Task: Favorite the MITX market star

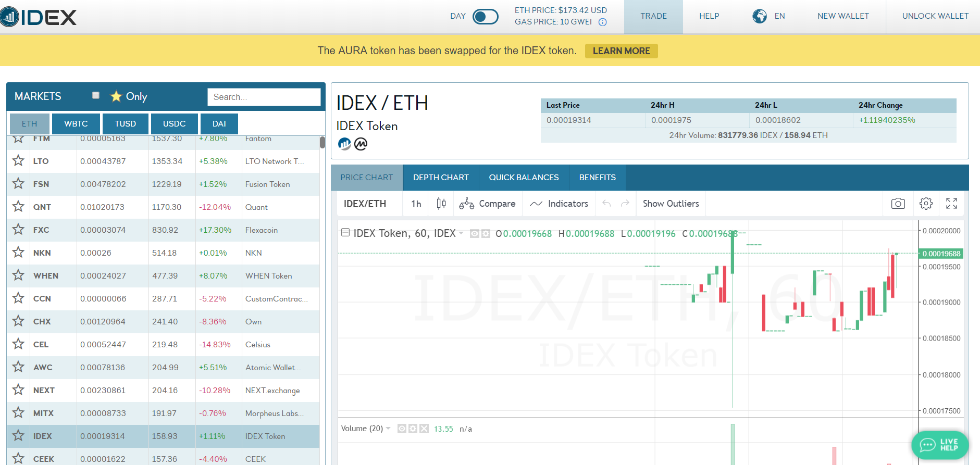Action: (x=18, y=413)
